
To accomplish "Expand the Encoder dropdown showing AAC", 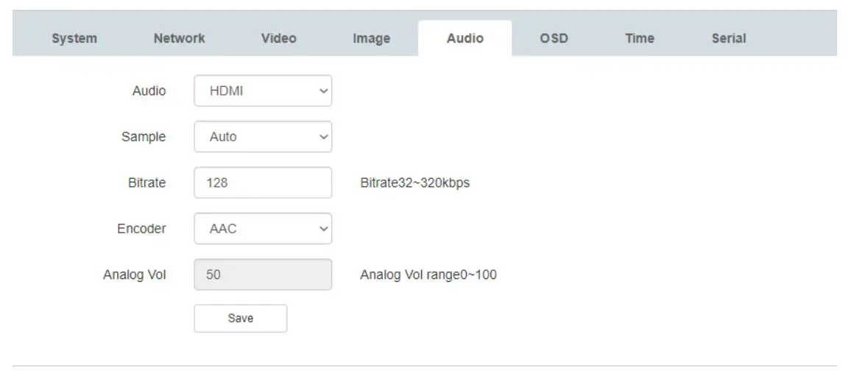I will (x=263, y=229).
